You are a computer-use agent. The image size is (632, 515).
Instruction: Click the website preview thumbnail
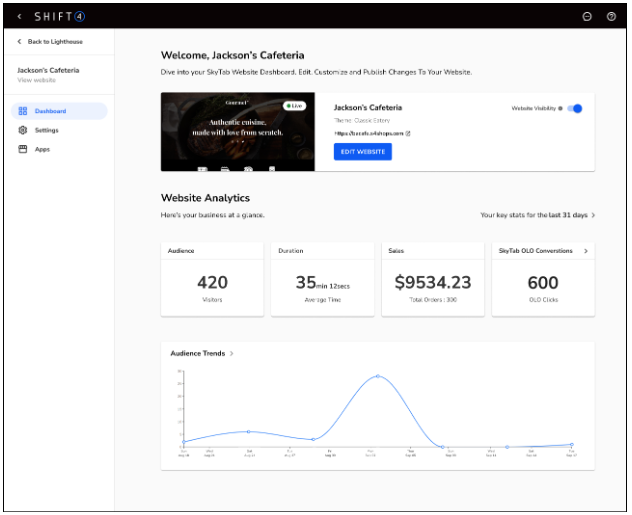pyautogui.click(x=238, y=132)
